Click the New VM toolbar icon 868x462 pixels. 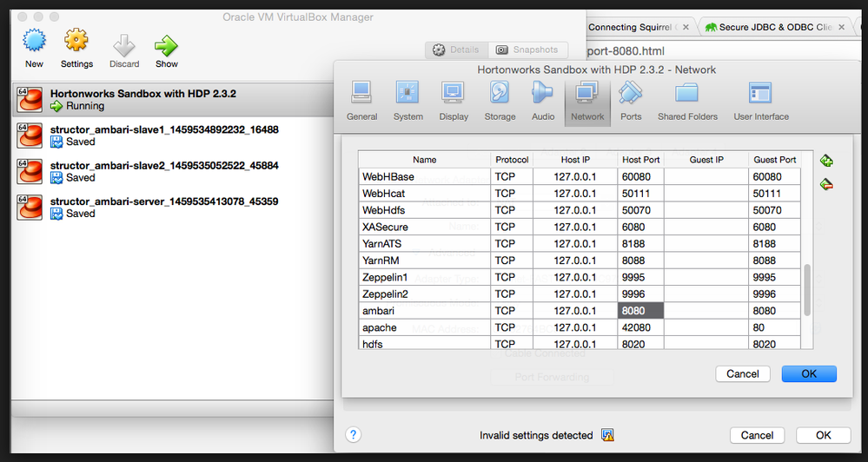34,43
